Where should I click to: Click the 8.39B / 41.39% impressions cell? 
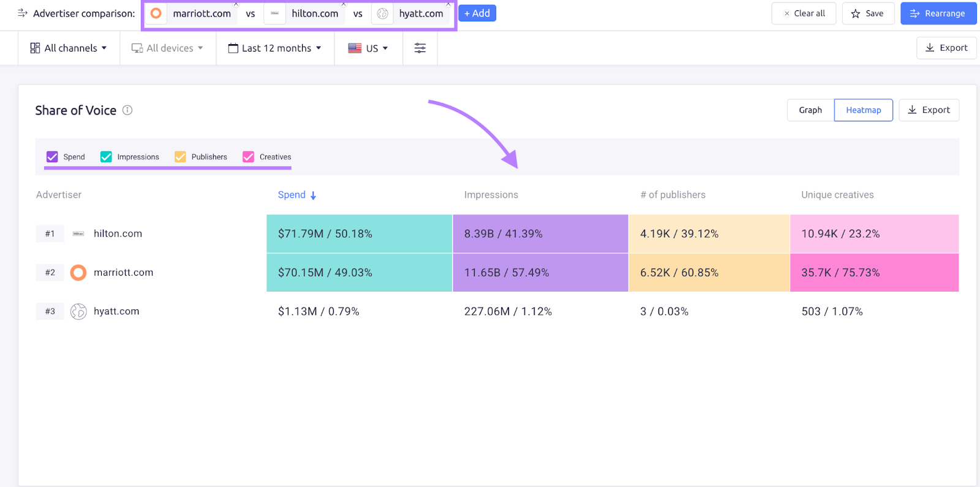pyautogui.click(x=541, y=233)
